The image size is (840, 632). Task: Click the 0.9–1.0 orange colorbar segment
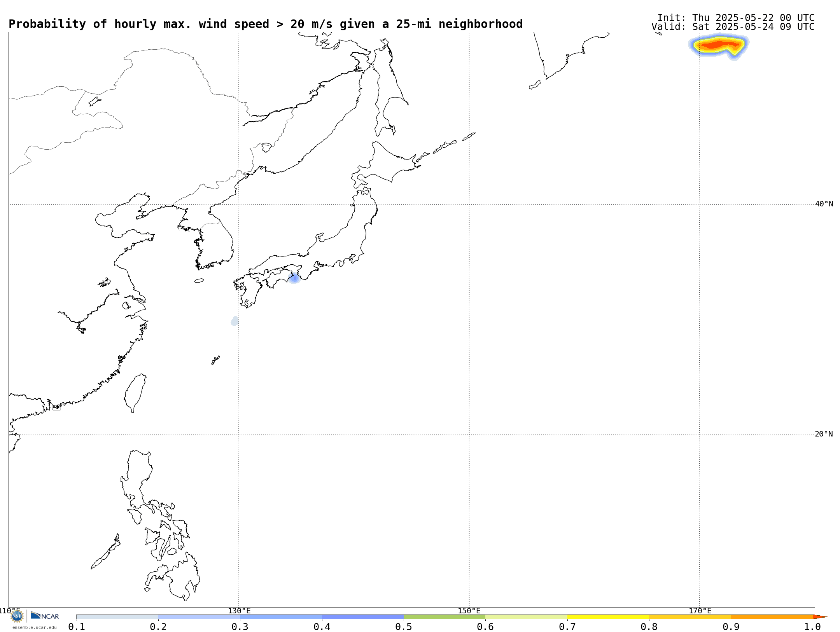772,617
